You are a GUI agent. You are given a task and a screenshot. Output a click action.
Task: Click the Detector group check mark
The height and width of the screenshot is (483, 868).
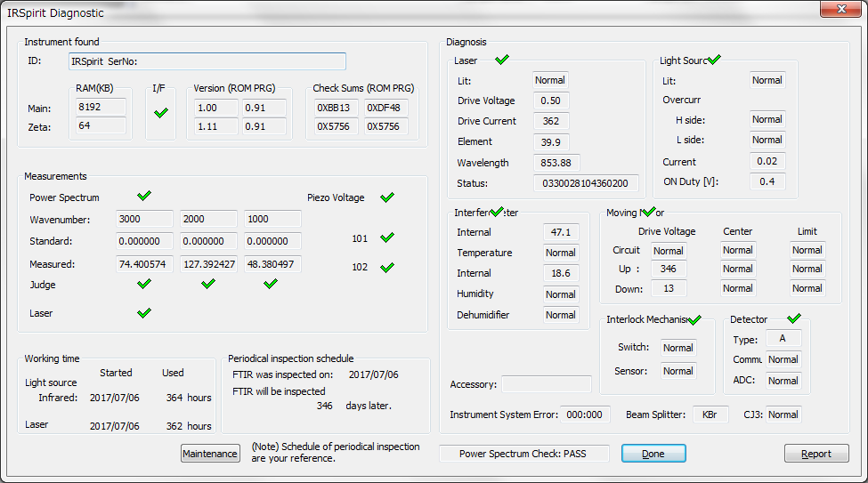(794, 318)
